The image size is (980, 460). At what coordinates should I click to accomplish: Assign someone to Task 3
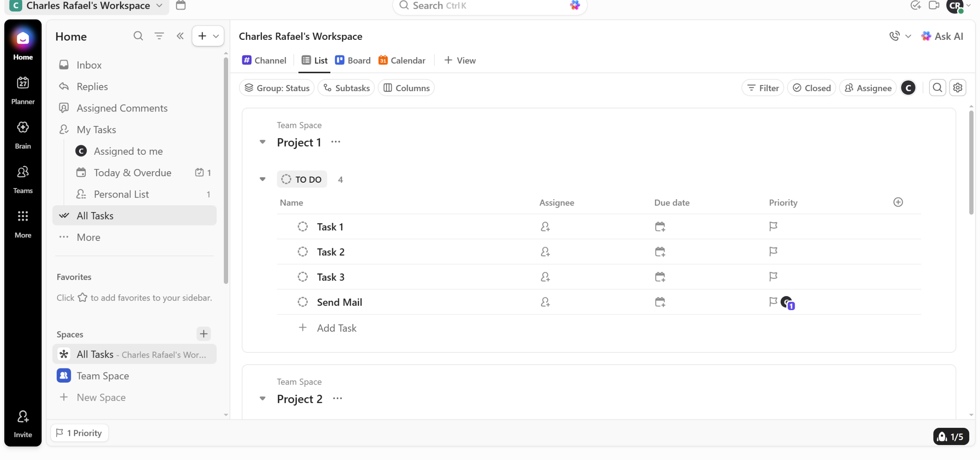[545, 277]
